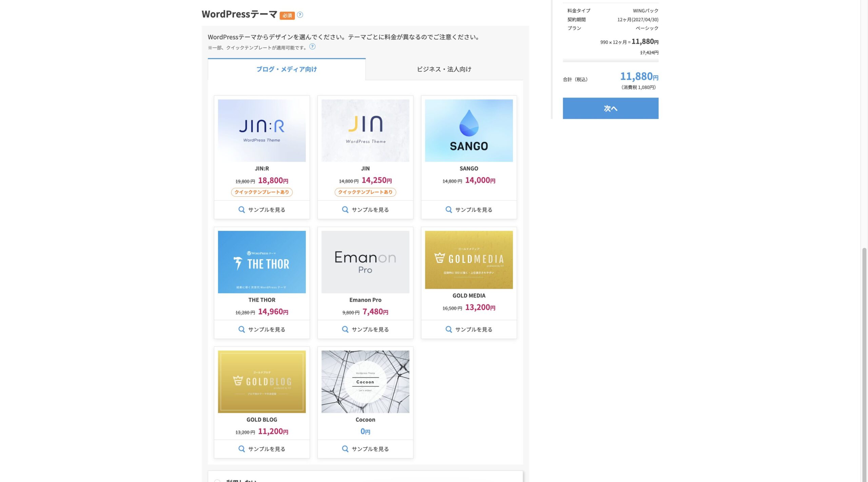Select the SANGO theme thumbnail
868x482 pixels.
pos(469,130)
